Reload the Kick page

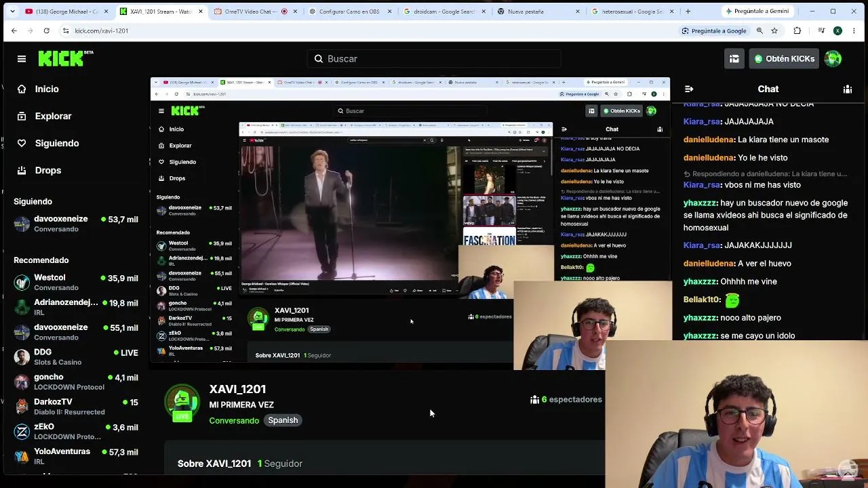pos(46,30)
